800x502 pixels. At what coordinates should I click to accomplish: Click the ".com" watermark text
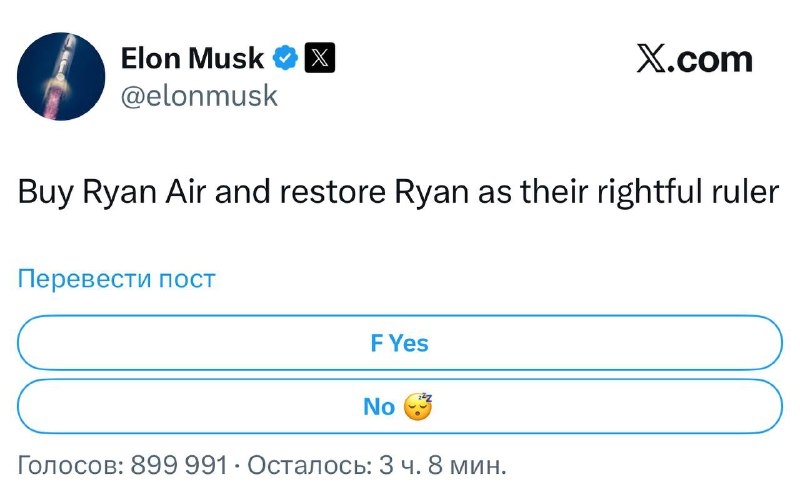pyautogui.click(x=712, y=59)
